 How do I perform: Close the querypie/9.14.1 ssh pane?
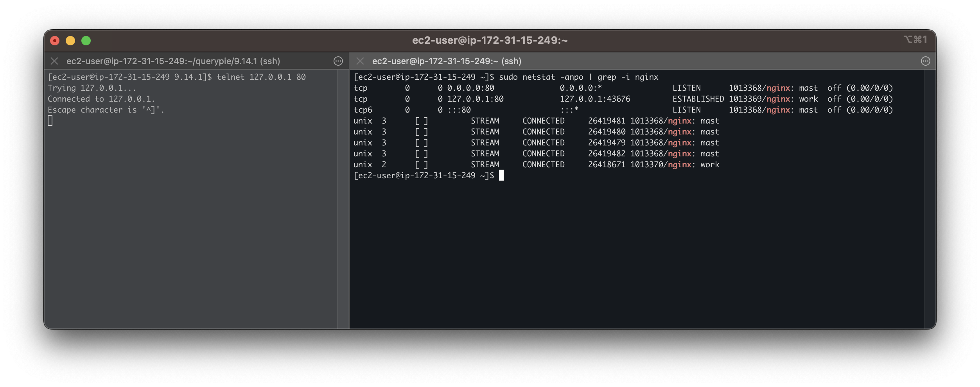click(x=54, y=61)
